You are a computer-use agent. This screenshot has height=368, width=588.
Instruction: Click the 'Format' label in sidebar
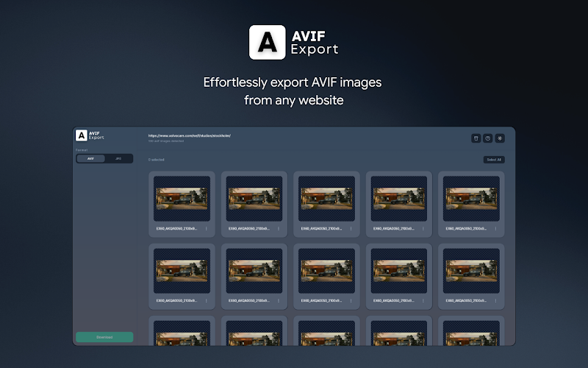82,150
